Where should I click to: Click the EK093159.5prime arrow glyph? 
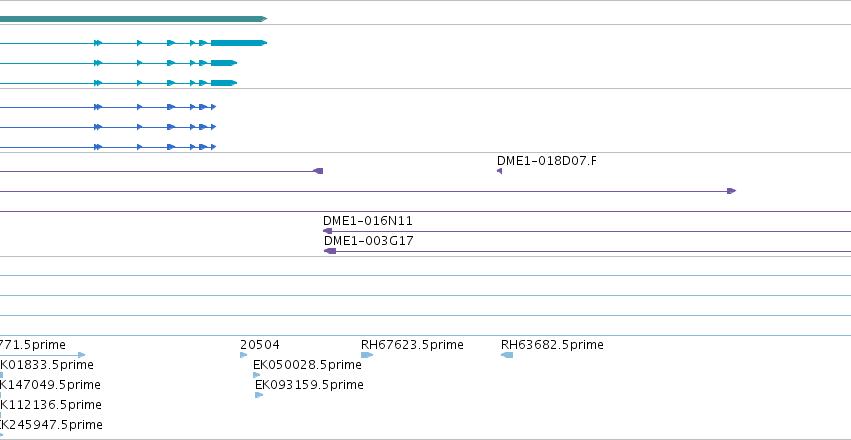click(x=259, y=395)
